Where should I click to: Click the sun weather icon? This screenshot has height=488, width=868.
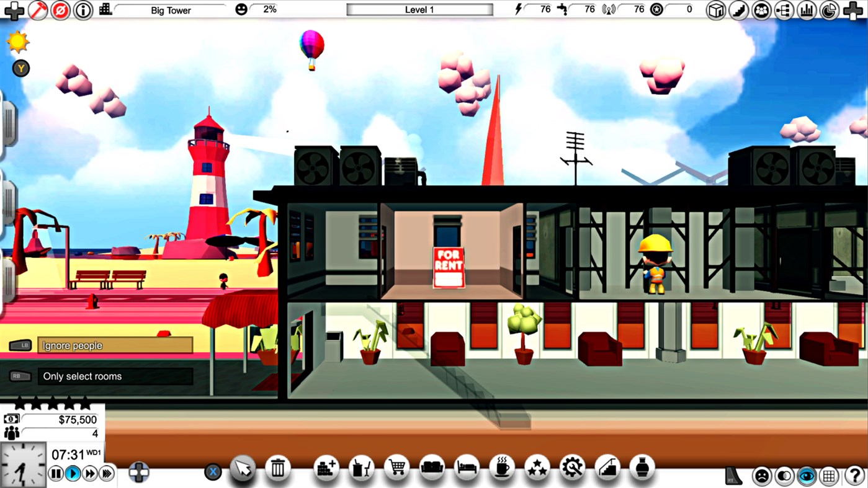[x=17, y=42]
